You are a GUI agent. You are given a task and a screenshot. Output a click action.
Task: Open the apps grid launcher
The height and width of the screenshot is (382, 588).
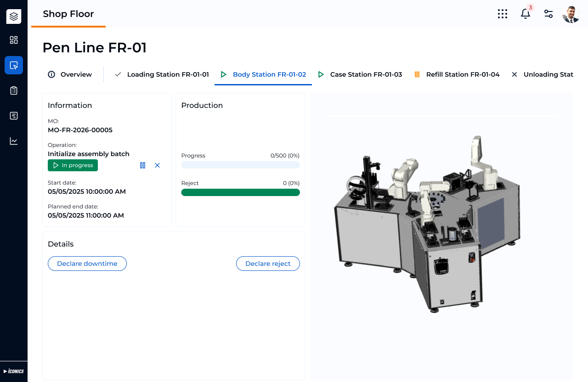click(503, 14)
